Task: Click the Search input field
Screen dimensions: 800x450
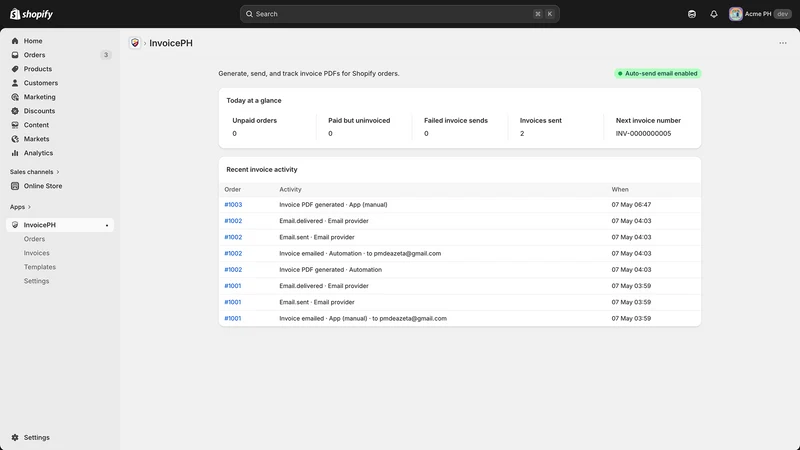Action: pos(399,14)
